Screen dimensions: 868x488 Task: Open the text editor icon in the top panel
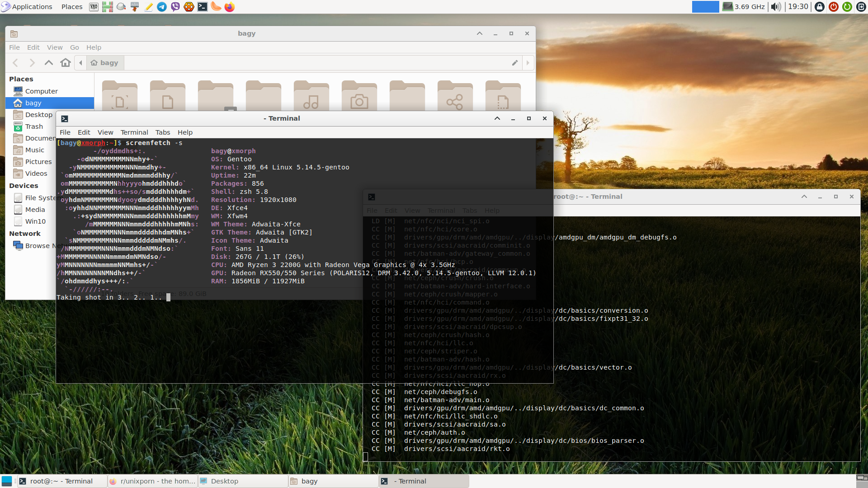click(x=148, y=7)
